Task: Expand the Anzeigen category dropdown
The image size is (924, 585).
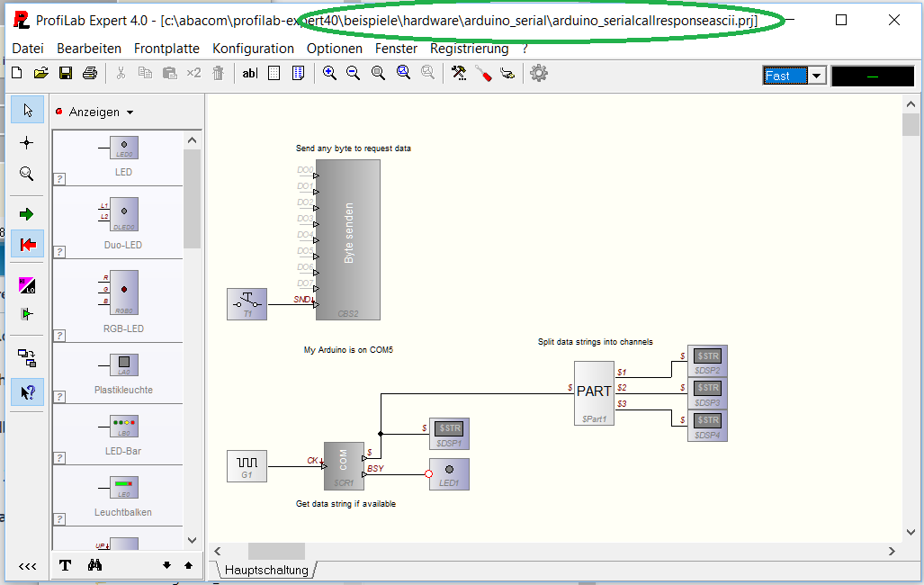Action: (x=130, y=112)
